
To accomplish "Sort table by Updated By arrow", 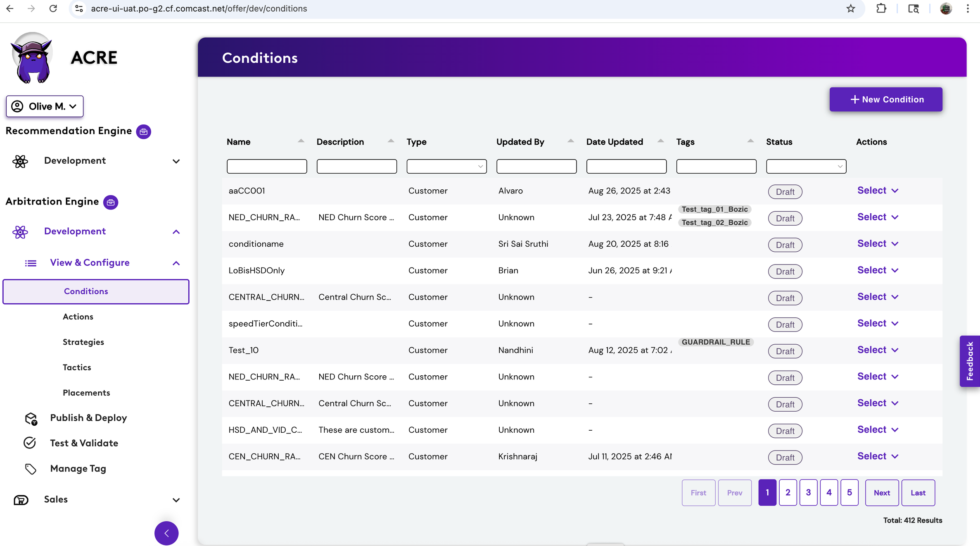I will pyautogui.click(x=570, y=141).
